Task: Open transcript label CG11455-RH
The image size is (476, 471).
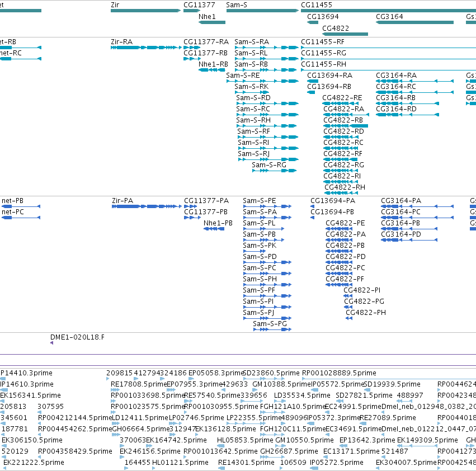Action: click(324, 64)
